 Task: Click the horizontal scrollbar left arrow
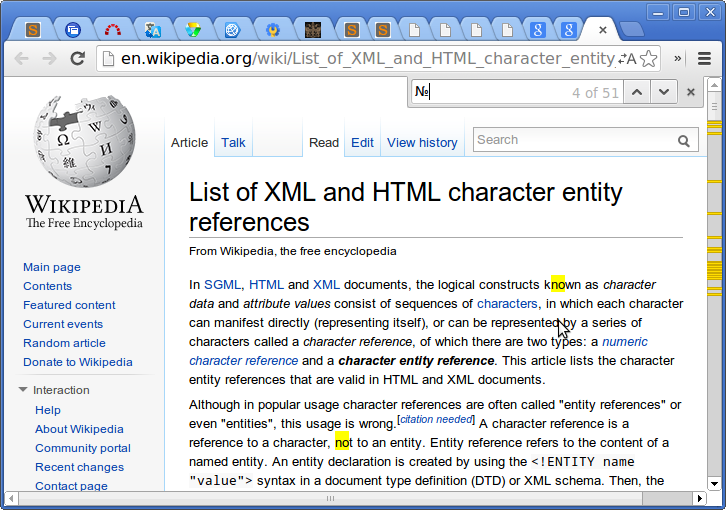coord(11,498)
